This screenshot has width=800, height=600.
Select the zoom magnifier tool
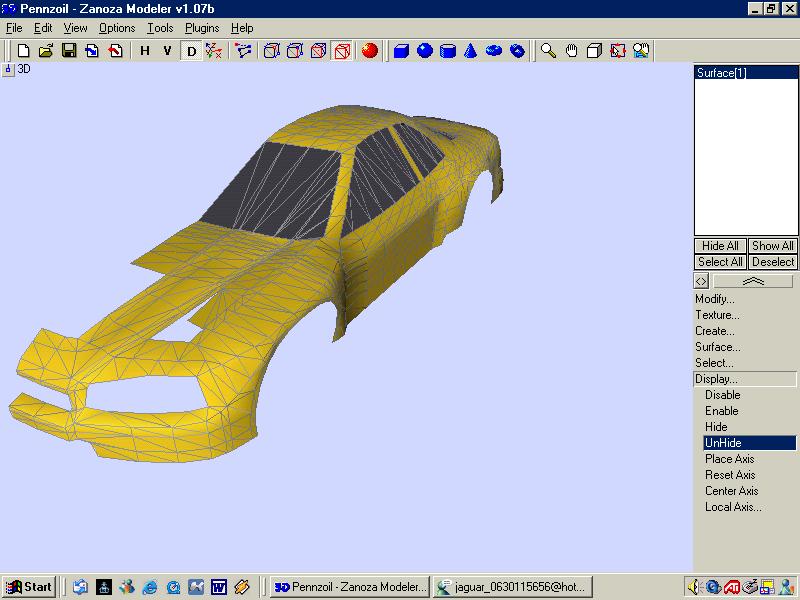[x=548, y=50]
